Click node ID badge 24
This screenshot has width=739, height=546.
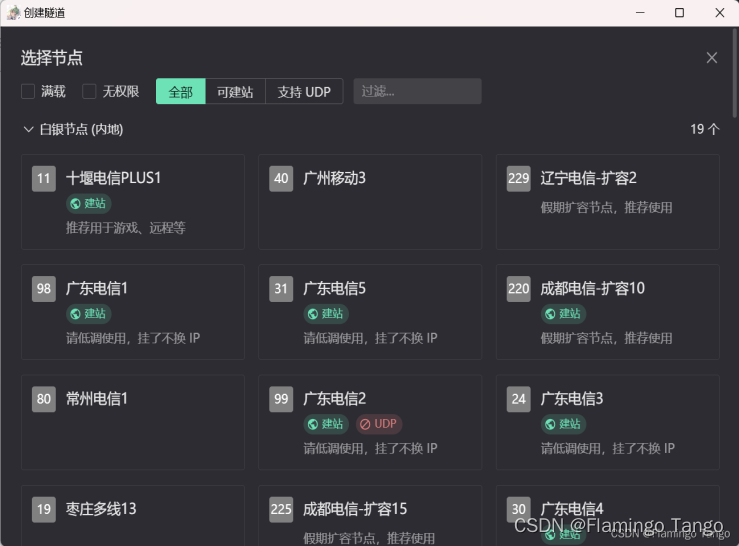tap(518, 399)
